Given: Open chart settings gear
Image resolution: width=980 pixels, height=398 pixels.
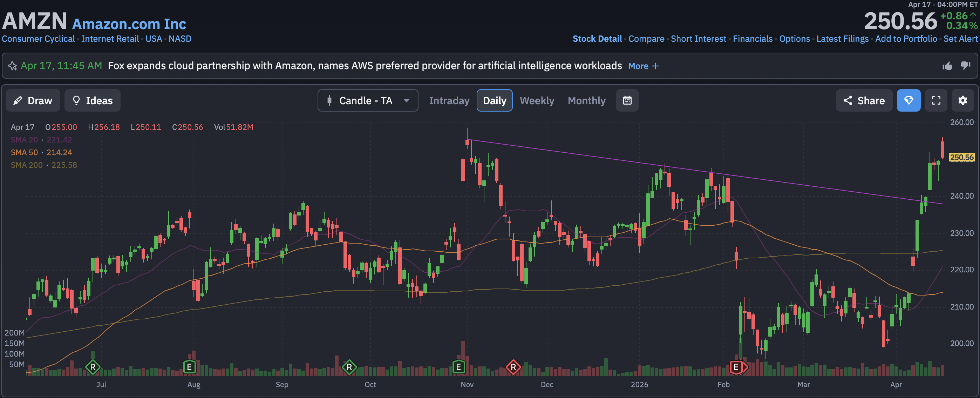Looking at the screenshot, I should tap(962, 100).
